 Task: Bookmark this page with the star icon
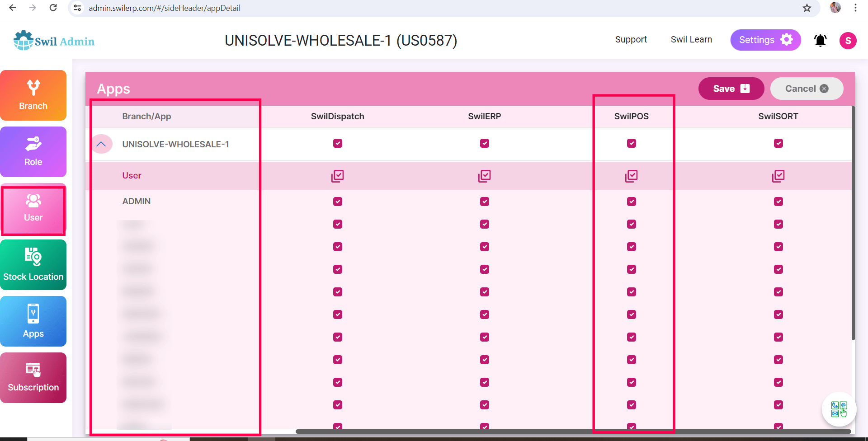pyautogui.click(x=807, y=8)
